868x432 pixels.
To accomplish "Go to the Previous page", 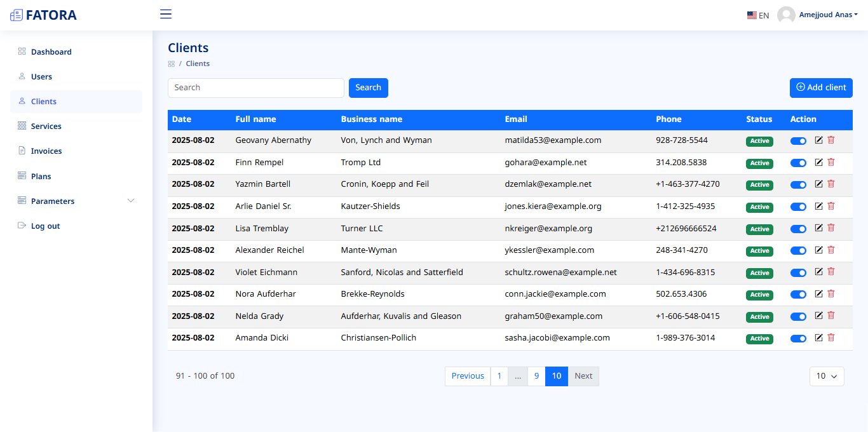I will tap(468, 376).
